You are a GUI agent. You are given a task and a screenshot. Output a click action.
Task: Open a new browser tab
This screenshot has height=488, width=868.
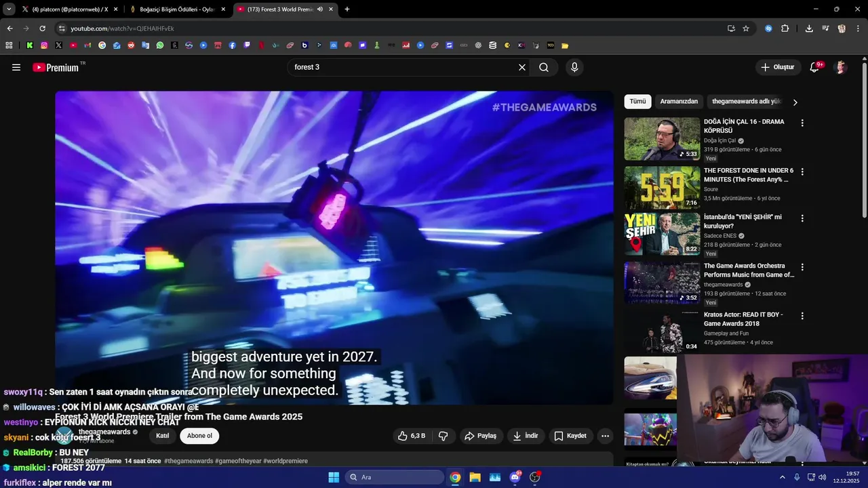[347, 9]
